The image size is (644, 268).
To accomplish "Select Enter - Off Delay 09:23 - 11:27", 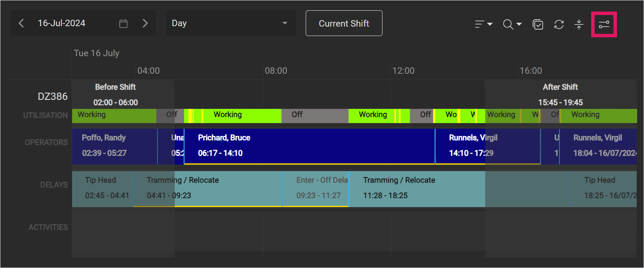I will [315, 189].
